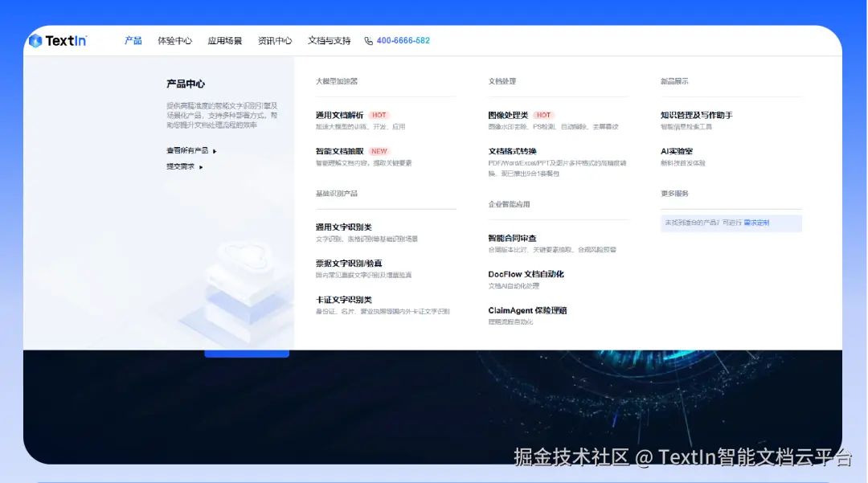The width and height of the screenshot is (868, 483).
Task: Click the 更多服务 section heading
Action: click(x=674, y=194)
